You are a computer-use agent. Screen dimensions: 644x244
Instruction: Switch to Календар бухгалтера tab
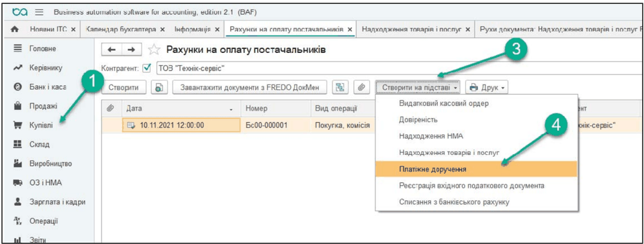[121, 29]
